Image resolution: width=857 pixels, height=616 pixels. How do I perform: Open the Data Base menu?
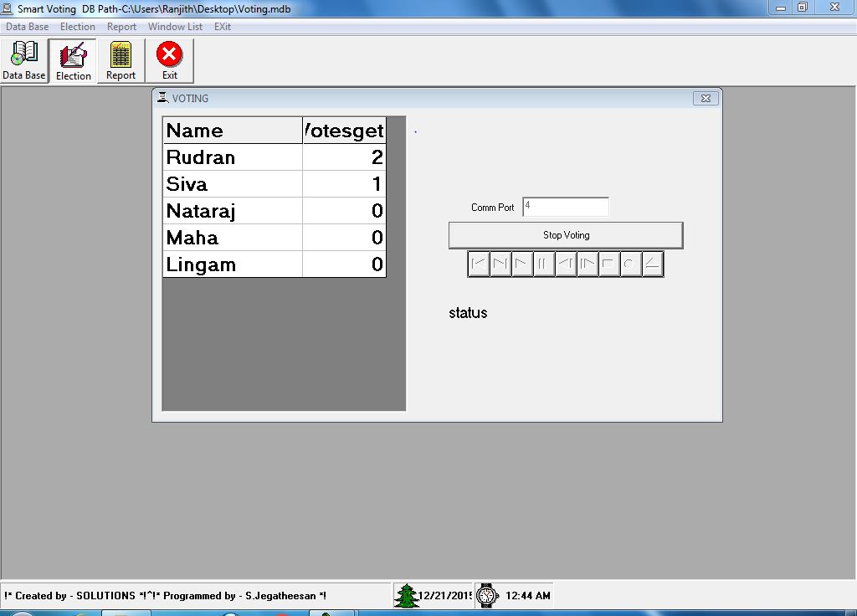tap(28, 26)
